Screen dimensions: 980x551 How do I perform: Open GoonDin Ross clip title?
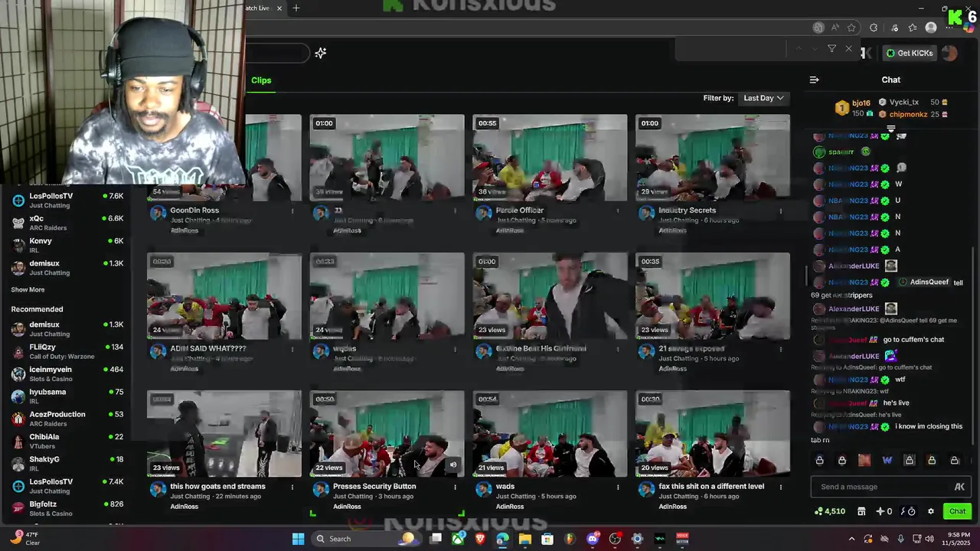[x=194, y=210]
